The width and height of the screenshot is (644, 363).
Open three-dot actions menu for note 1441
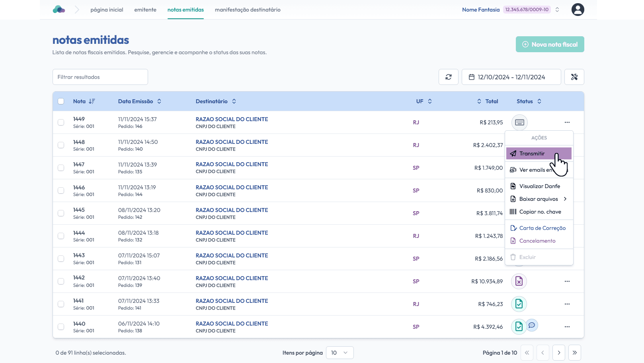tap(567, 304)
